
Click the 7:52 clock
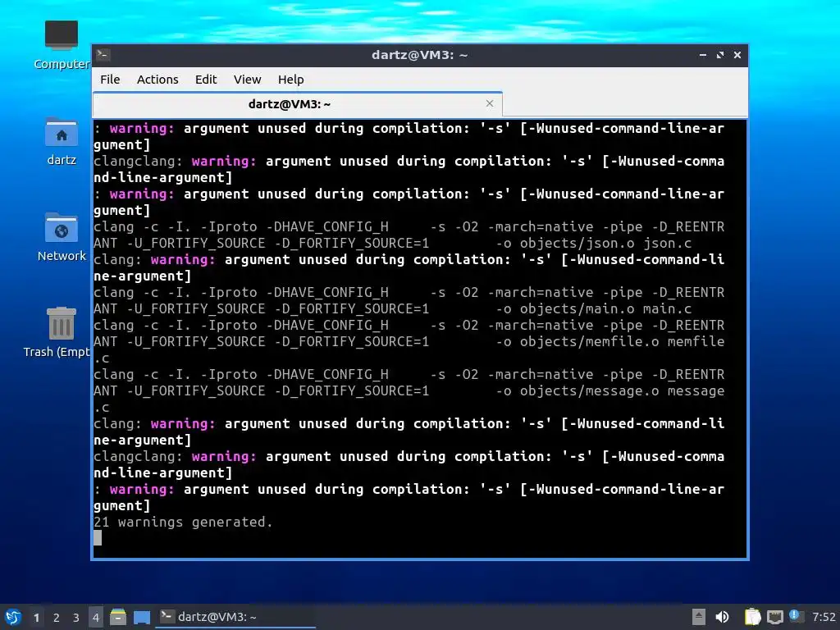[824, 617]
